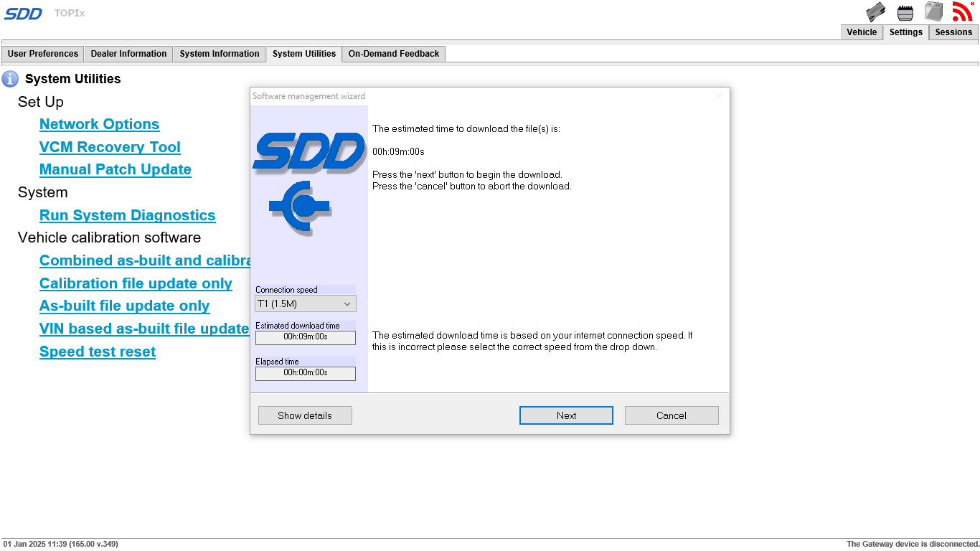Viewport: 980px width, 551px height.
Task: Open the Connection speed dropdown
Action: [306, 303]
